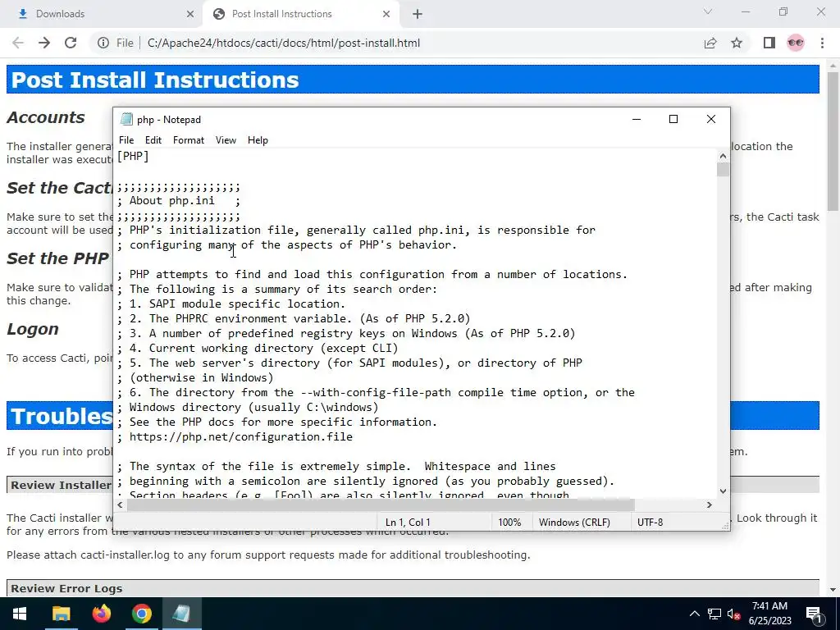Open Notepad's View menu

[226, 139]
